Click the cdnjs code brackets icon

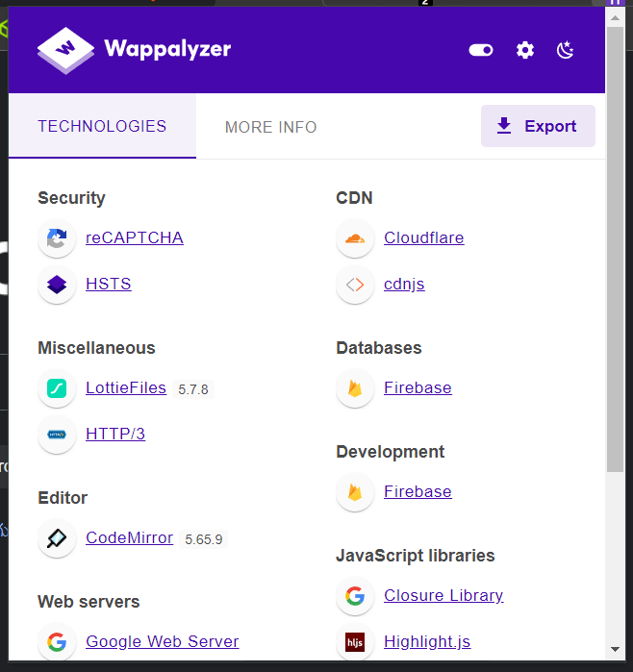coord(355,285)
